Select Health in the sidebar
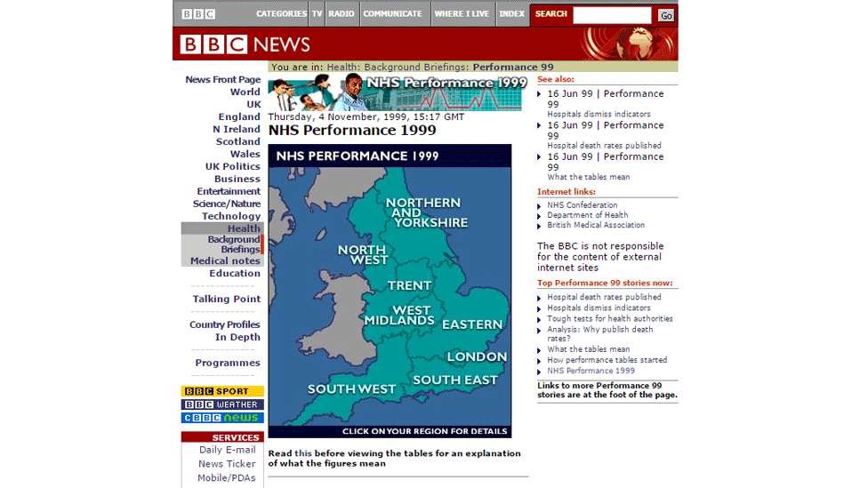 coord(244,228)
